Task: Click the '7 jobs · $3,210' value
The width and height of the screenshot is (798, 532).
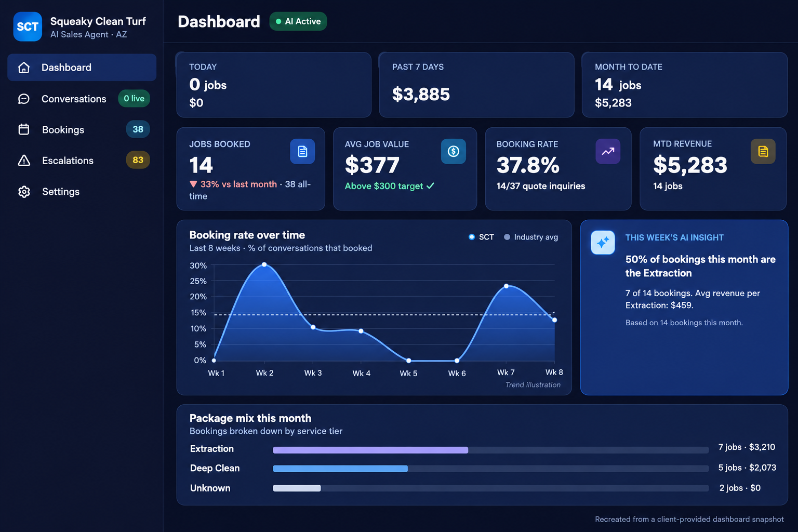Action: click(x=747, y=447)
